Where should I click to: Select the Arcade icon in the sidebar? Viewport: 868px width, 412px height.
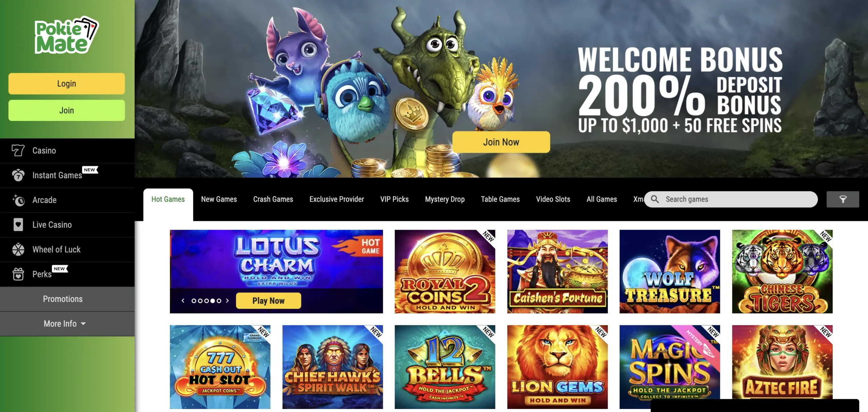click(x=18, y=200)
